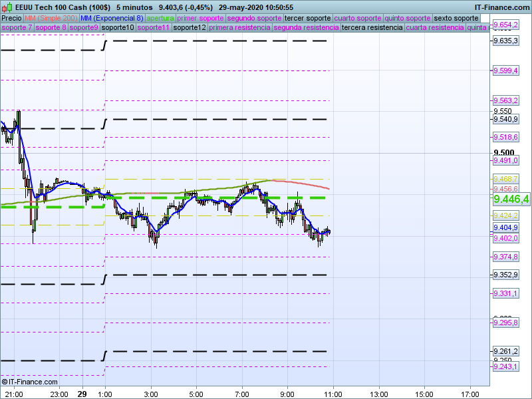Click the 9.404,9 price axis tag
Viewport: 532px width, 399px height.
click(x=505, y=227)
